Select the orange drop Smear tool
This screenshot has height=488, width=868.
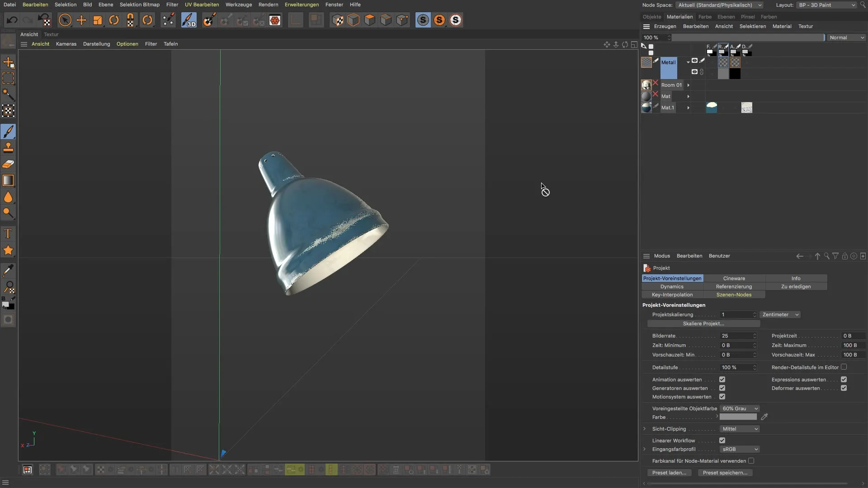[x=8, y=197]
